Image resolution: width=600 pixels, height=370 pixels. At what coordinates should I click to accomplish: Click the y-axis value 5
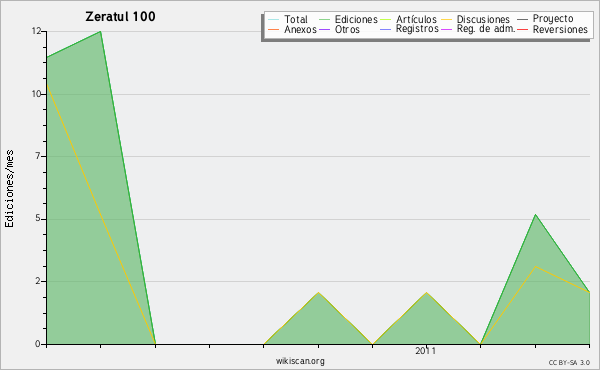(x=38, y=218)
